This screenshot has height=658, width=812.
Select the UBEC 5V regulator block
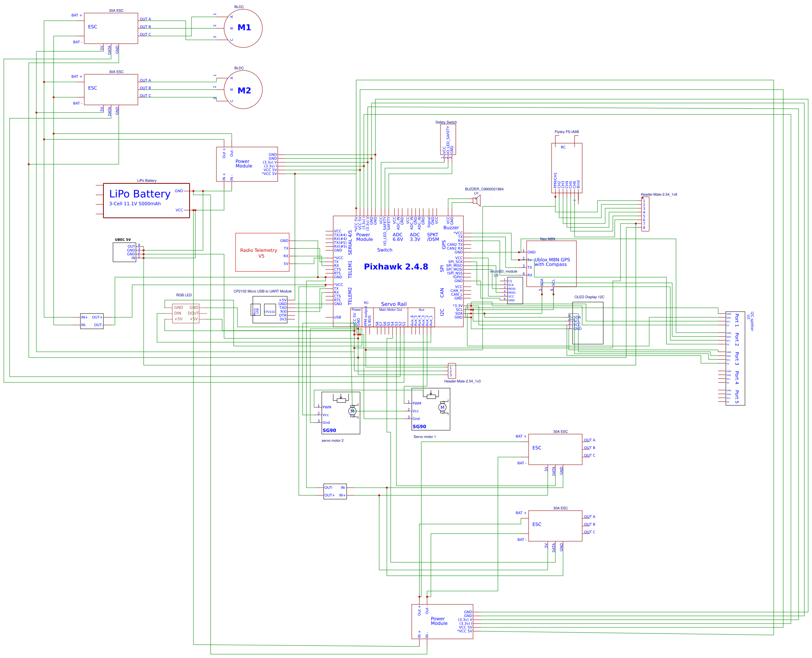(124, 252)
